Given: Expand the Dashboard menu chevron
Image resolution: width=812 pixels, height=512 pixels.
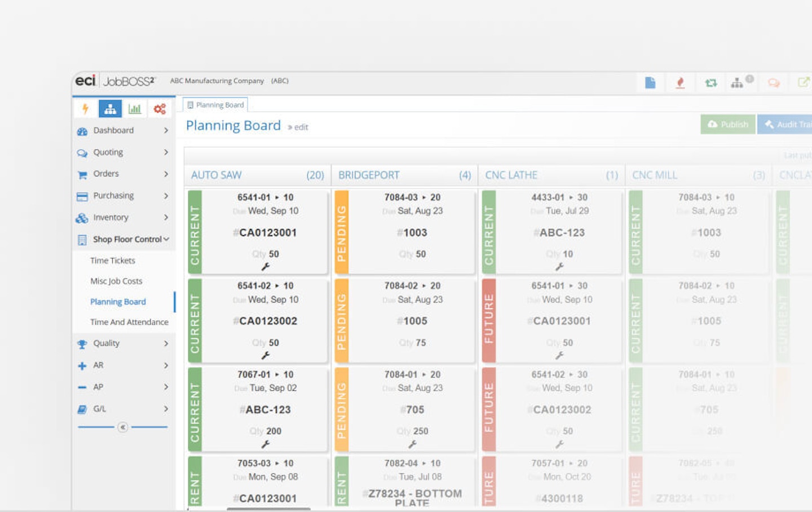Looking at the screenshot, I should 166,130.
